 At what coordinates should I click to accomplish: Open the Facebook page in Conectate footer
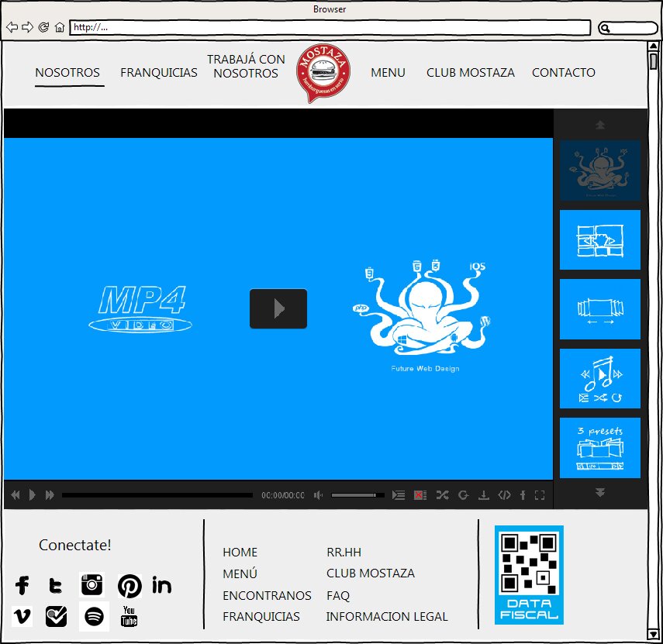point(22,585)
